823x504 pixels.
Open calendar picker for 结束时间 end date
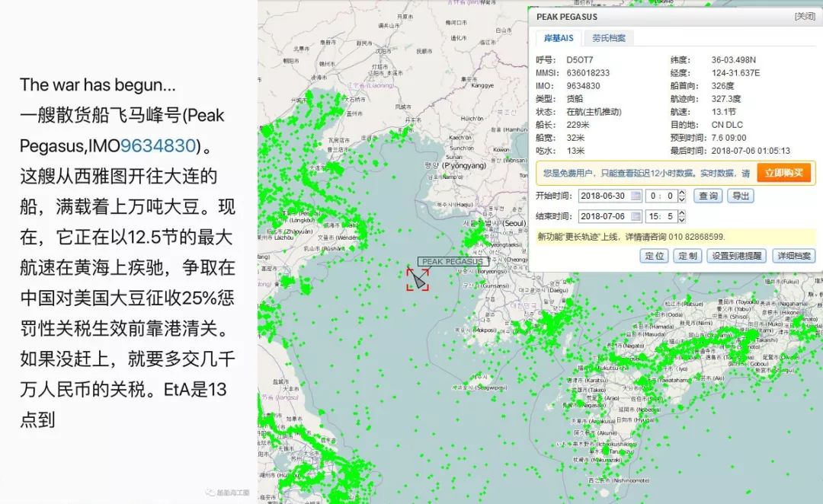636,216
